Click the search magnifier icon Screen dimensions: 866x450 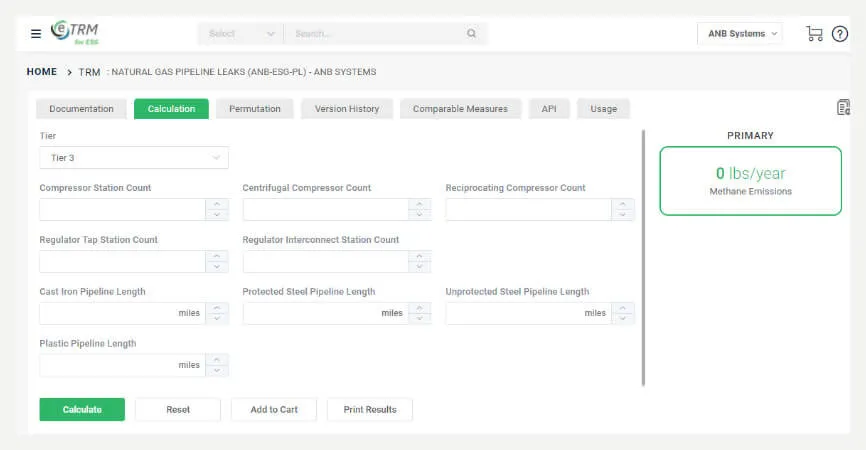click(x=471, y=34)
